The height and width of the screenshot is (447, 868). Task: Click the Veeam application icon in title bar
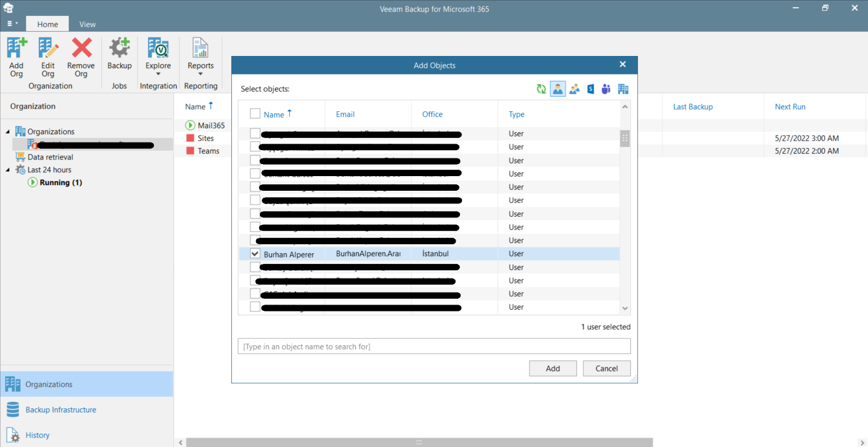pyautogui.click(x=8, y=8)
